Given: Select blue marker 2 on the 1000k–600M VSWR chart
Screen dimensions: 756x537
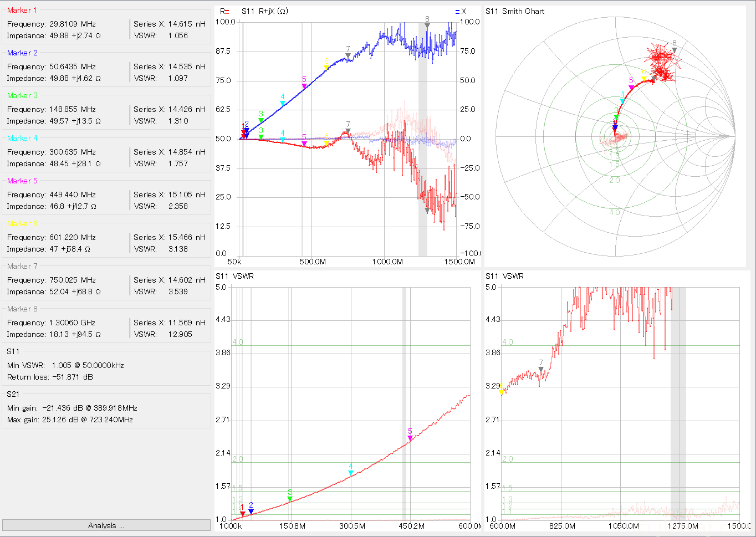Looking at the screenshot, I should click(x=251, y=512).
